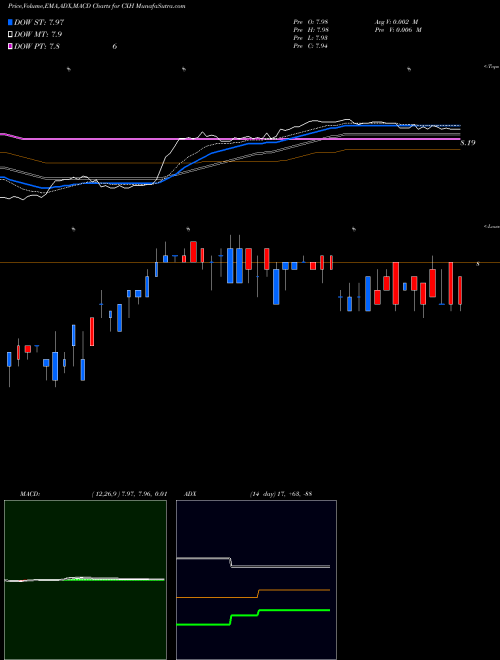500x660 pixels.
Task: Click the orange line in the ADX chart
Action: pos(294,590)
